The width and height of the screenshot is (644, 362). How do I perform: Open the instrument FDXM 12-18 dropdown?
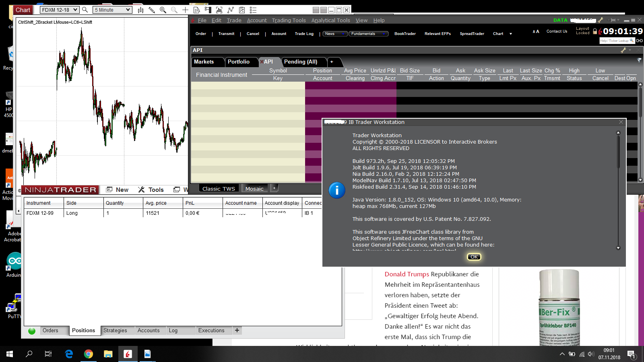click(59, 10)
